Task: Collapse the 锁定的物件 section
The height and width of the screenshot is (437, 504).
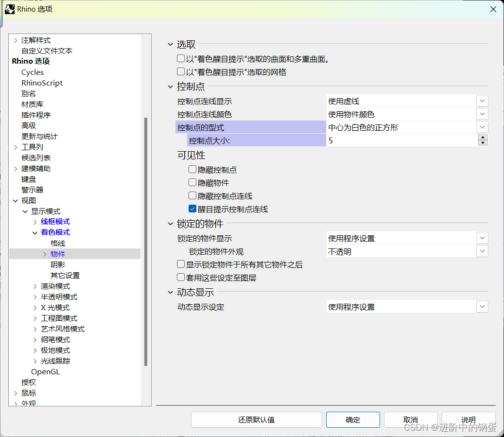Action: pyautogui.click(x=171, y=224)
